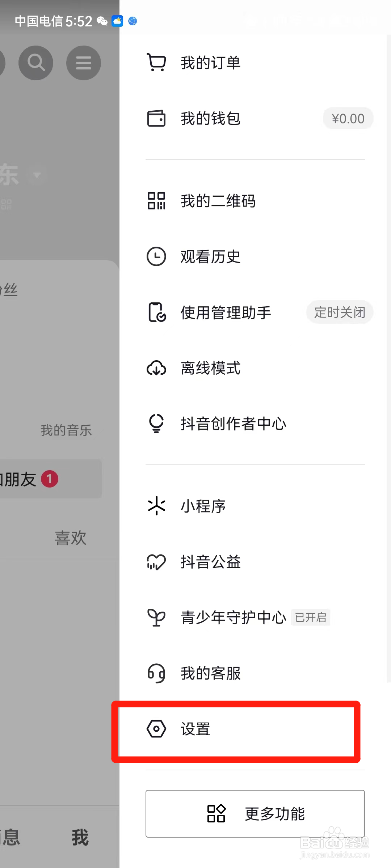Tap the 定时关闭 timer badge

pos(340,312)
